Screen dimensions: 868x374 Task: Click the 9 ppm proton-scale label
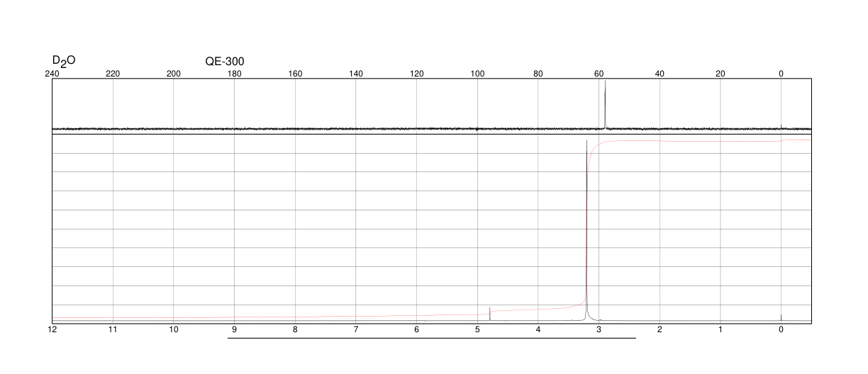point(235,330)
